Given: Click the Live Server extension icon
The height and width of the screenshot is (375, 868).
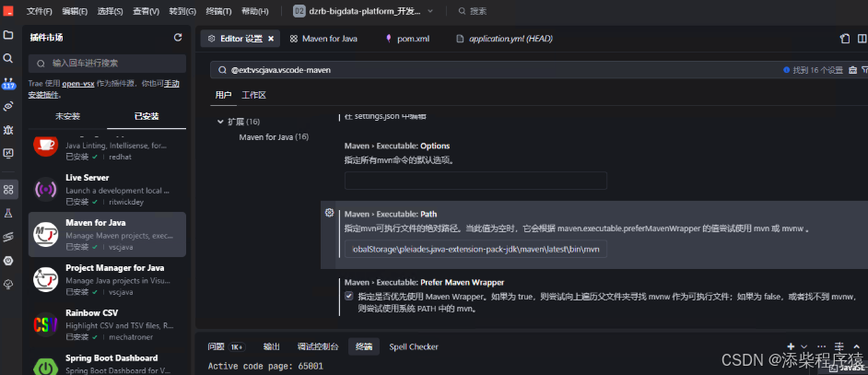Looking at the screenshot, I should tap(45, 190).
